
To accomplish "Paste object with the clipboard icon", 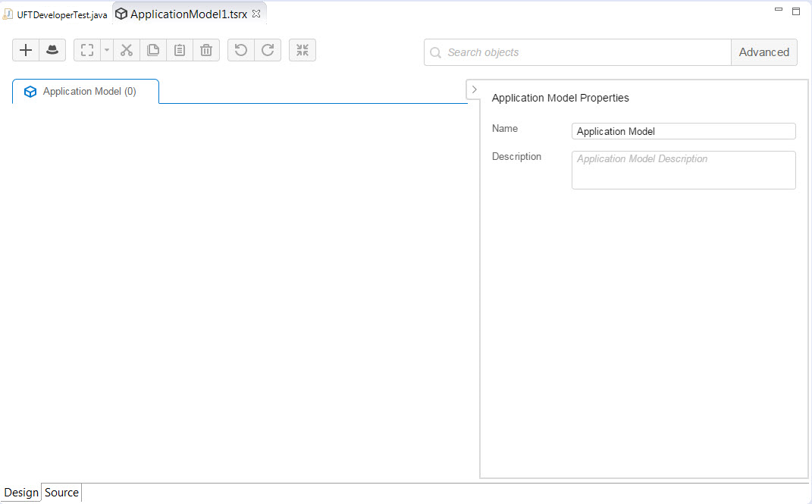I will (180, 50).
